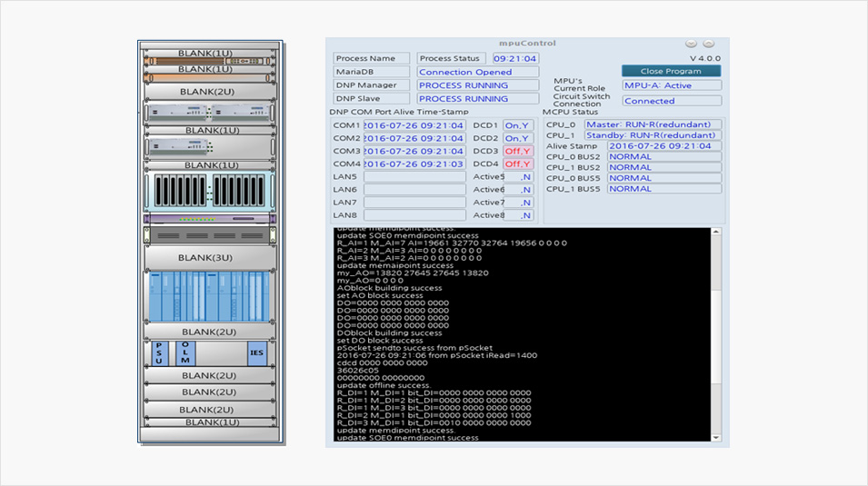Click the DCD1 On,Y status indicator

(x=518, y=125)
